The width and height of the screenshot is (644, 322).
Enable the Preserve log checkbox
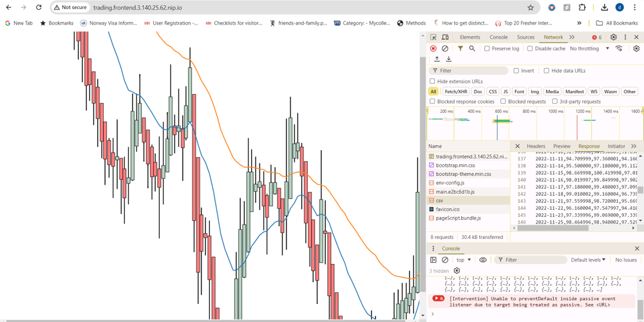click(488, 48)
